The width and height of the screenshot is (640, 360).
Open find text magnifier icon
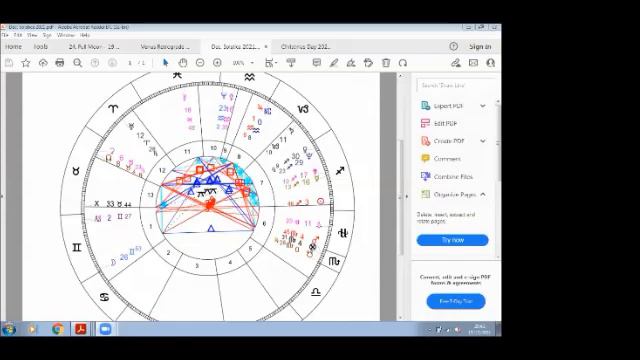pos(78,63)
